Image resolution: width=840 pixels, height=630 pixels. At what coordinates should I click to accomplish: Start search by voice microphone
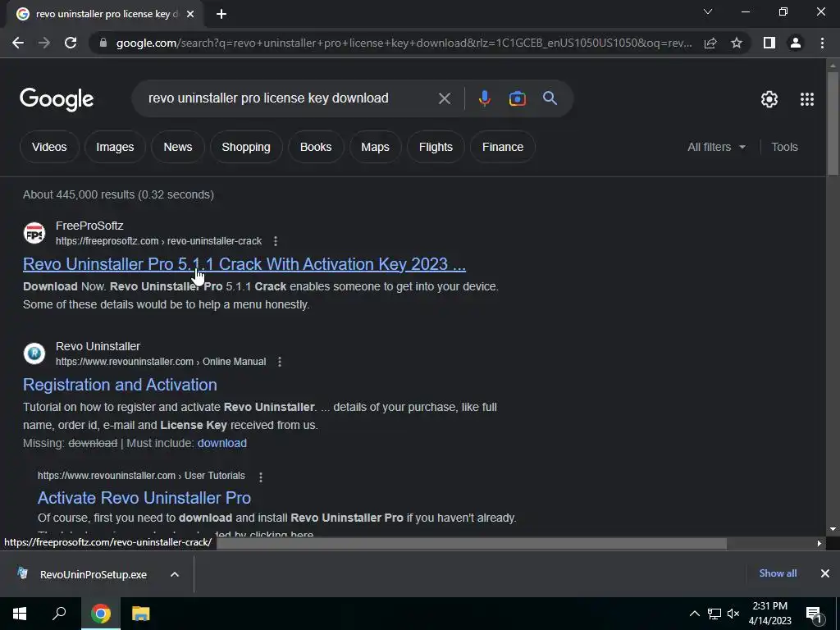[484, 98]
